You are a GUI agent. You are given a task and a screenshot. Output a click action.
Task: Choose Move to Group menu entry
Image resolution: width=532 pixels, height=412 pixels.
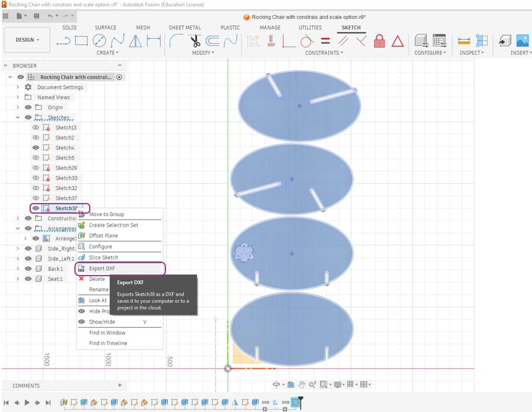pyautogui.click(x=120, y=214)
